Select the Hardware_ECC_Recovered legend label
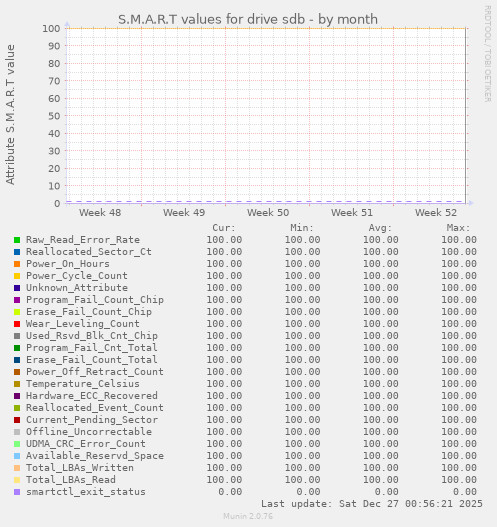Viewport: 497px width, 527px height. (92, 396)
